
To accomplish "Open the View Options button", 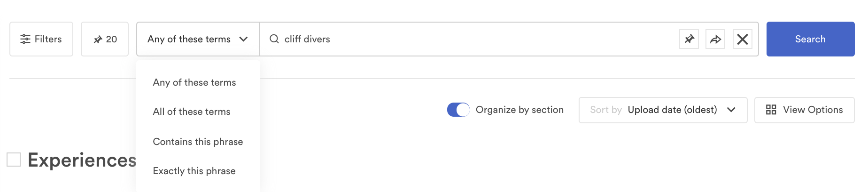I will point(804,110).
